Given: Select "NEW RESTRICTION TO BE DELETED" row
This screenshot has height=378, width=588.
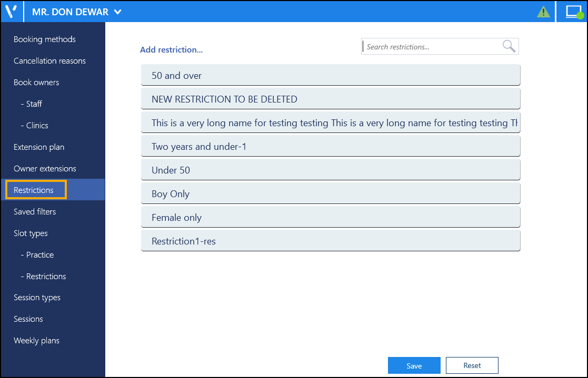Looking at the screenshot, I should [331, 99].
